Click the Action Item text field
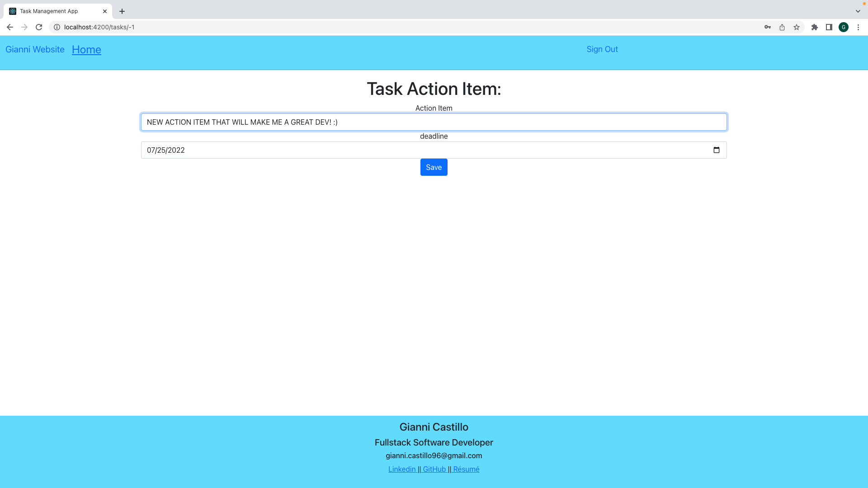 (434, 122)
